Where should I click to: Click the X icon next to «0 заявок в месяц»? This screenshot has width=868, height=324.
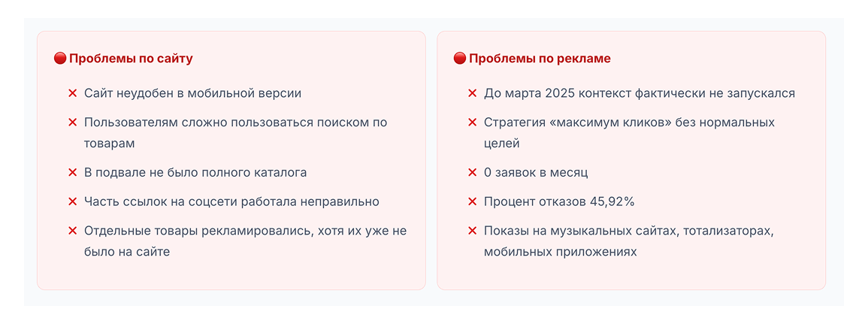(473, 173)
